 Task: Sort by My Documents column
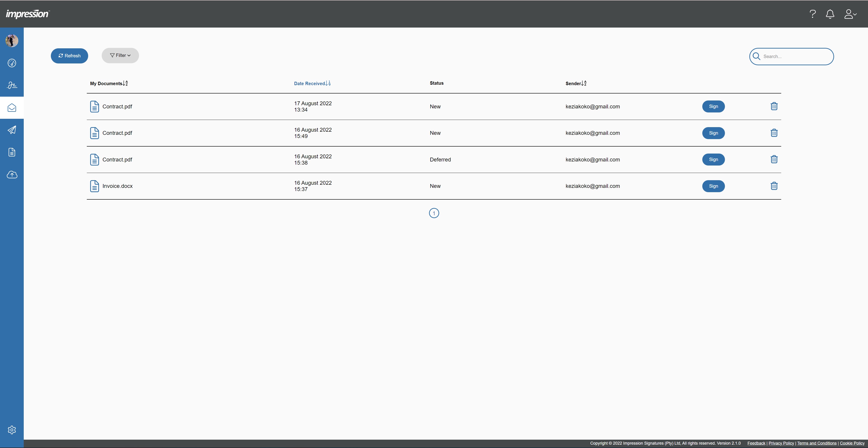click(x=109, y=84)
